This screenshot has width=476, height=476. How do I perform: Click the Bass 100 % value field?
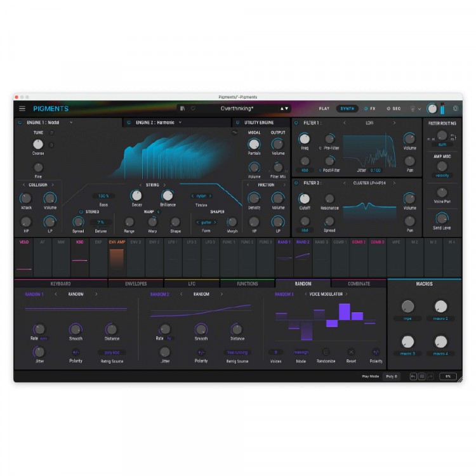(103, 196)
